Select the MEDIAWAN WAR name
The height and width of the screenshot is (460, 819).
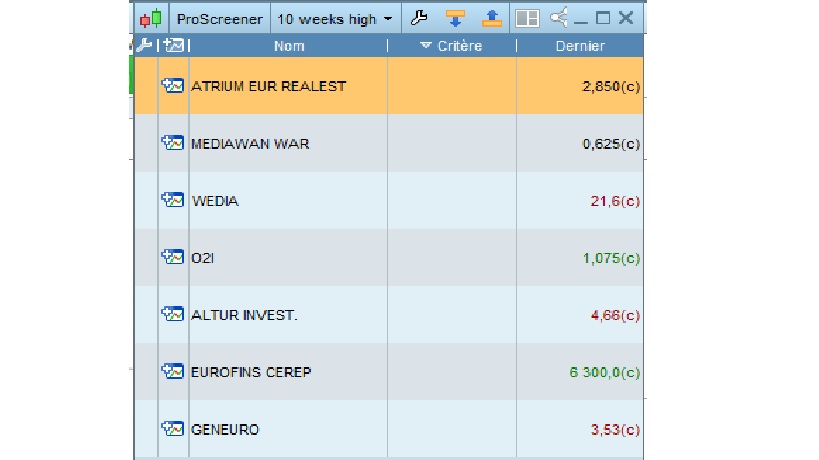coord(250,144)
